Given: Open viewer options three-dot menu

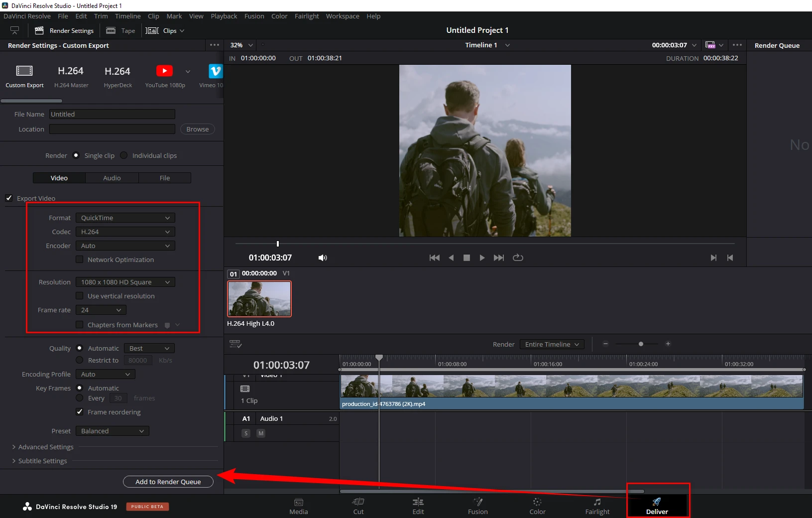Looking at the screenshot, I should coord(737,45).
